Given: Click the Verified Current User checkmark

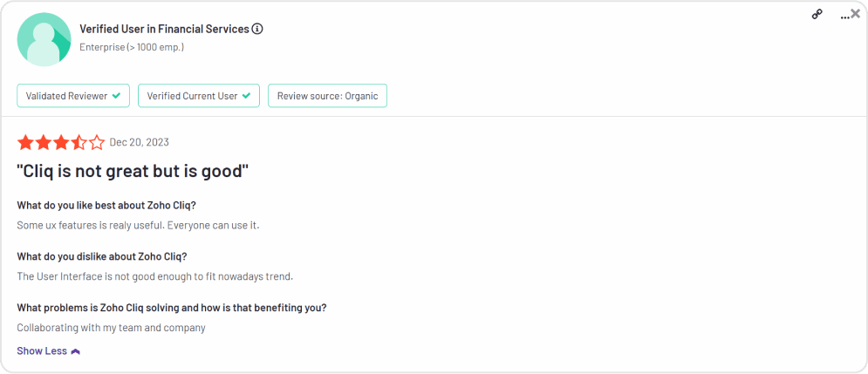Looking at the screenshot, I should [246, 96].
